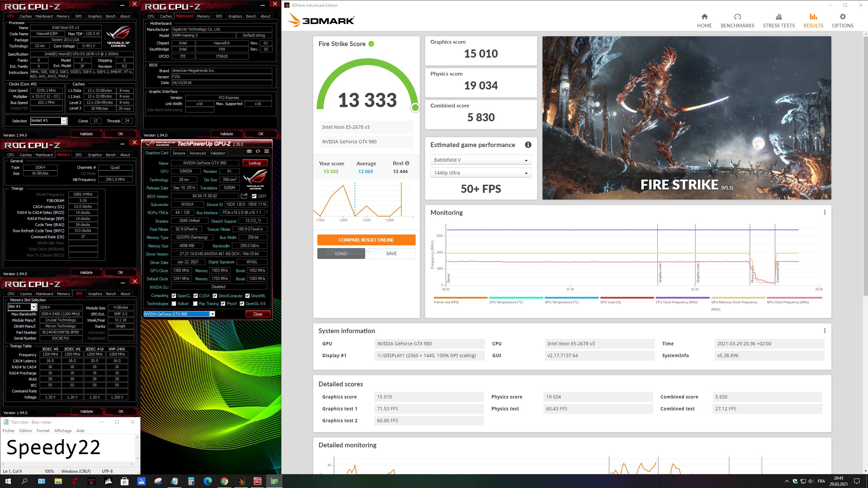This screenshot has width=868, height=488.
Task: Open Graphics tab in SPD CPU-Z window
Action: (x=95, y=294)
